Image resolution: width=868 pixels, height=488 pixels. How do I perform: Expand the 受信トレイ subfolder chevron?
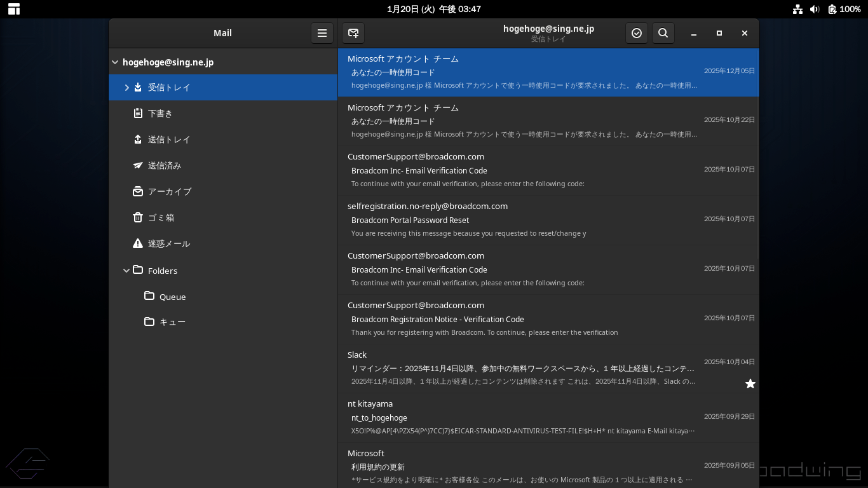tap(126, 87)
